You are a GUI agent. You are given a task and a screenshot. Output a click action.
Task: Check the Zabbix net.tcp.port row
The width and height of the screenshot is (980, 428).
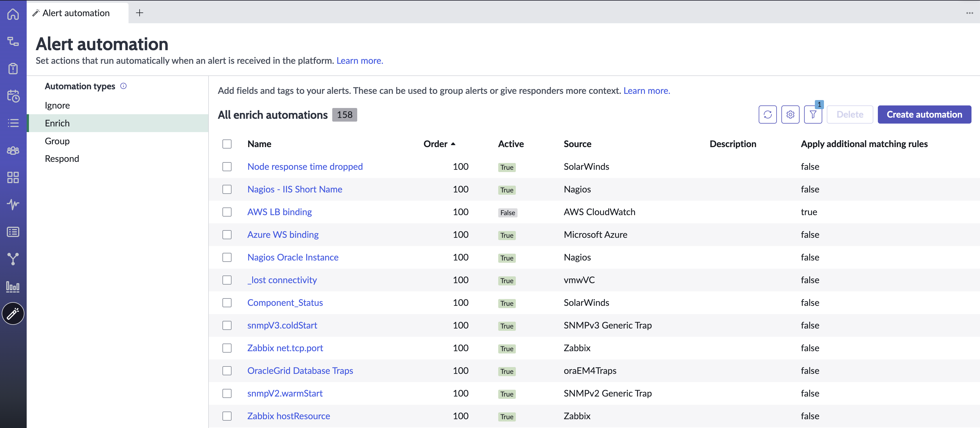click(227, 348)
